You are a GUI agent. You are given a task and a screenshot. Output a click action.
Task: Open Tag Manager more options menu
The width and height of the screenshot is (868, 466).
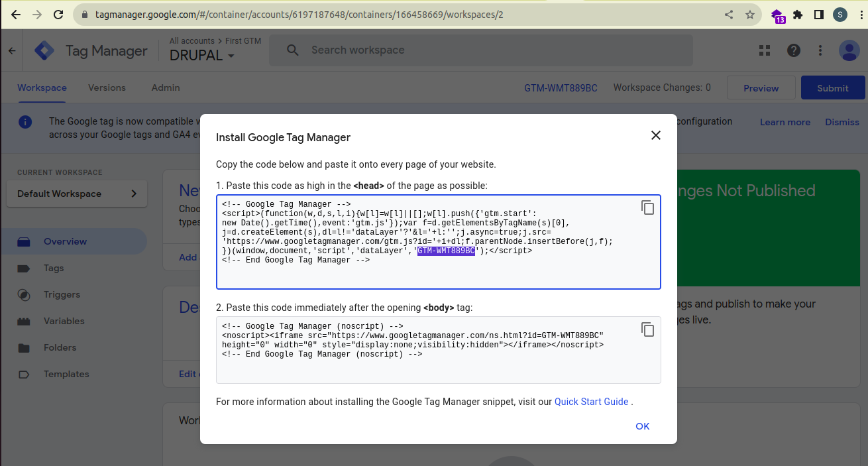tap(820, 50)
